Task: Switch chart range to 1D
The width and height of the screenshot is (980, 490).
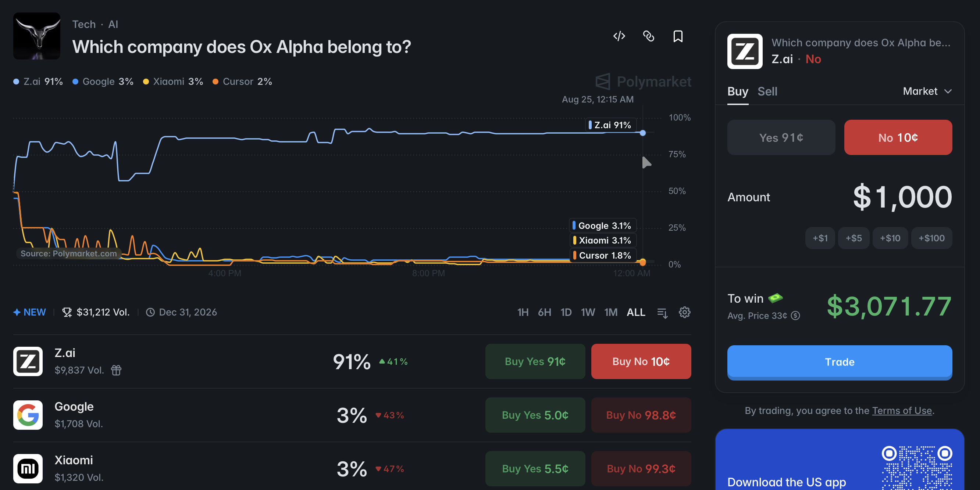Action: (x=566, y=312)
